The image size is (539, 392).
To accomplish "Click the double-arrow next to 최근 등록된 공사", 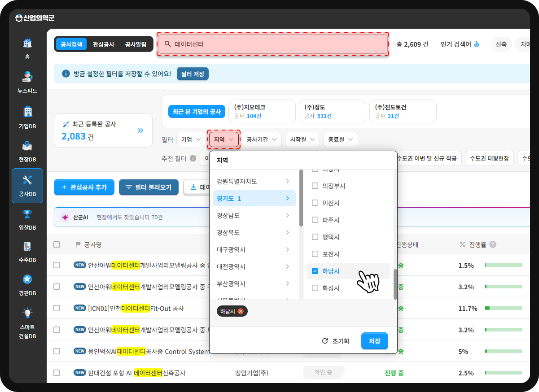I will point(140,131).
